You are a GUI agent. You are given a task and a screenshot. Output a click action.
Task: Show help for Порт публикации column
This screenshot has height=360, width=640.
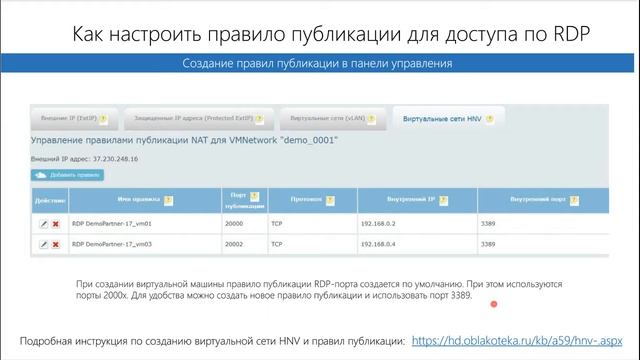click(x=254, y=196)
